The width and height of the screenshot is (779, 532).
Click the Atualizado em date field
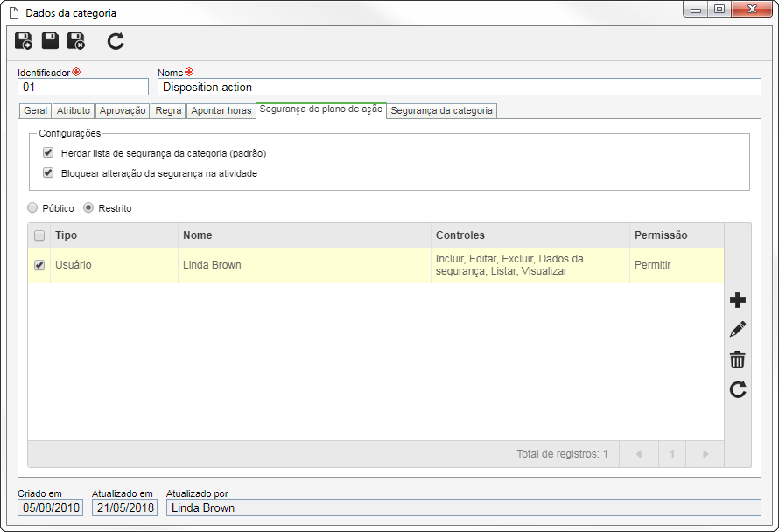tap(124, 507)
